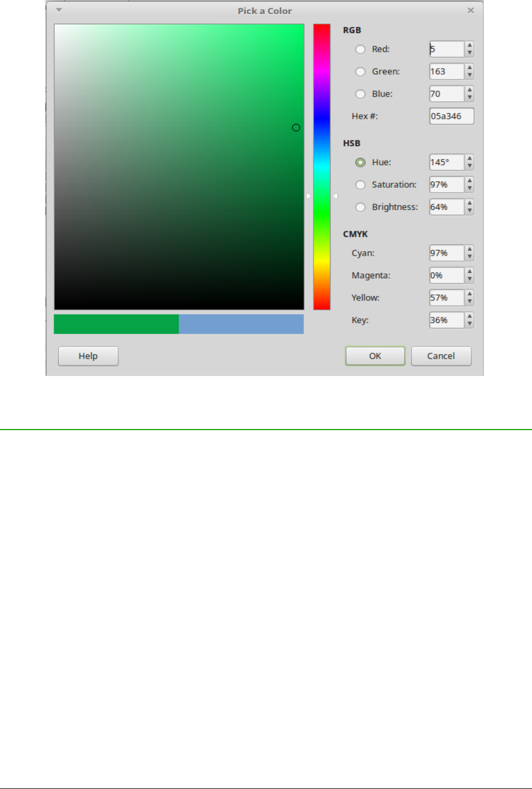This screenshot has width=532, height=789.
Task: Decrease the Green value with down arrow
Action: tap(470, 76)
